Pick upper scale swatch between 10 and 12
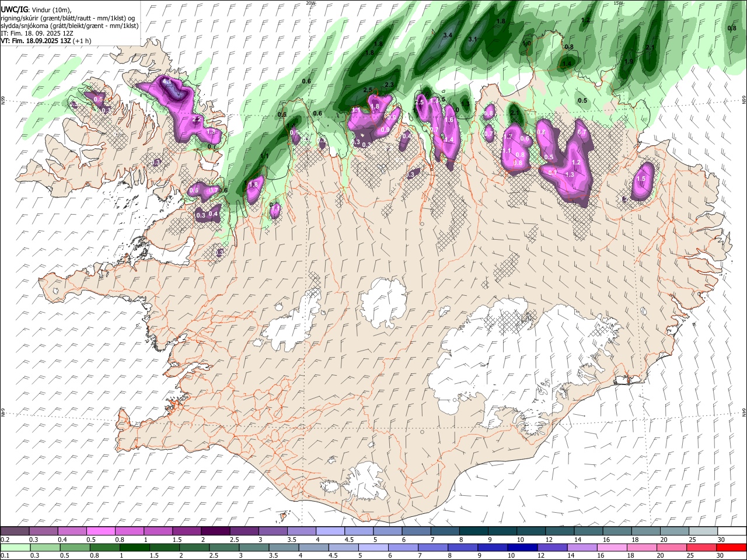Viewport: 747px width, 560px height. (x=530, y=531)
